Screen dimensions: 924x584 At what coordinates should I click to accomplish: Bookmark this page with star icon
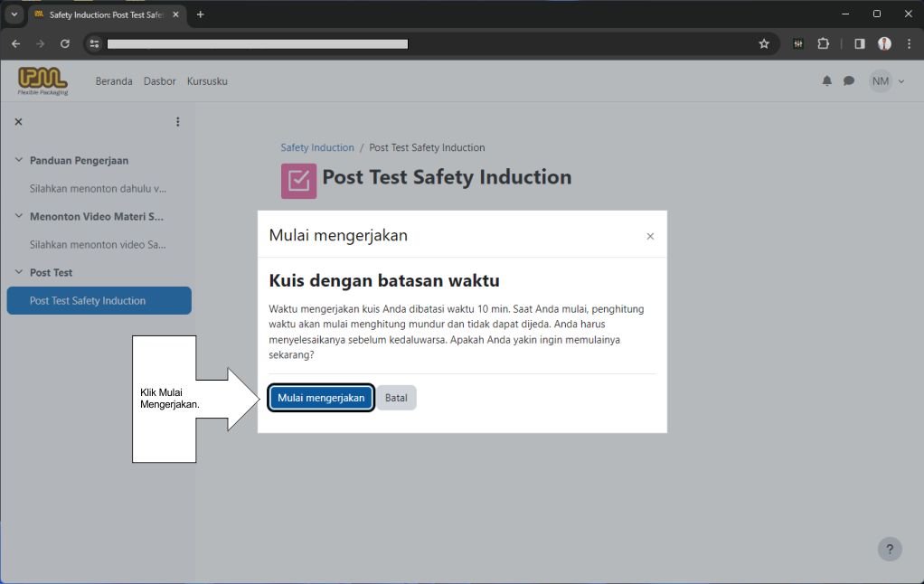(x=764, y=43)
